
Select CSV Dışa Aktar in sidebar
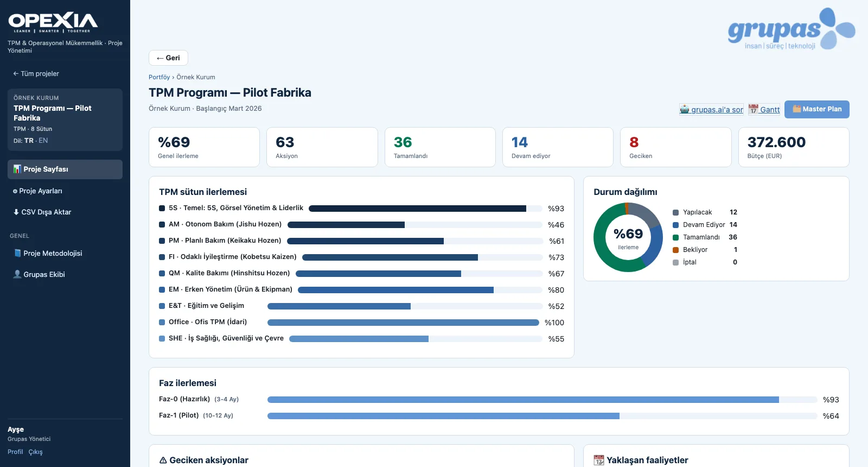click(65, 212)
